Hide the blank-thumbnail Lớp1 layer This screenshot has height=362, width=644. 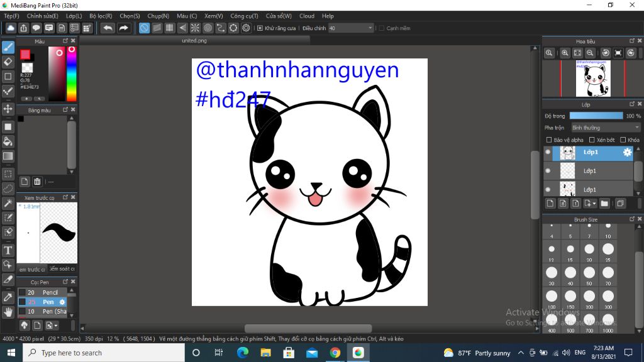548,171
